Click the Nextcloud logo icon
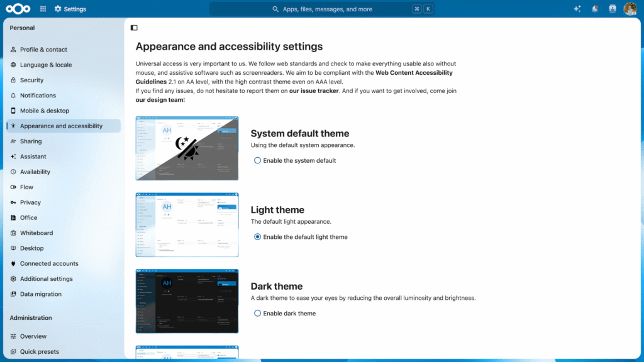Screen dimensions: 644x362 (18, 9)
